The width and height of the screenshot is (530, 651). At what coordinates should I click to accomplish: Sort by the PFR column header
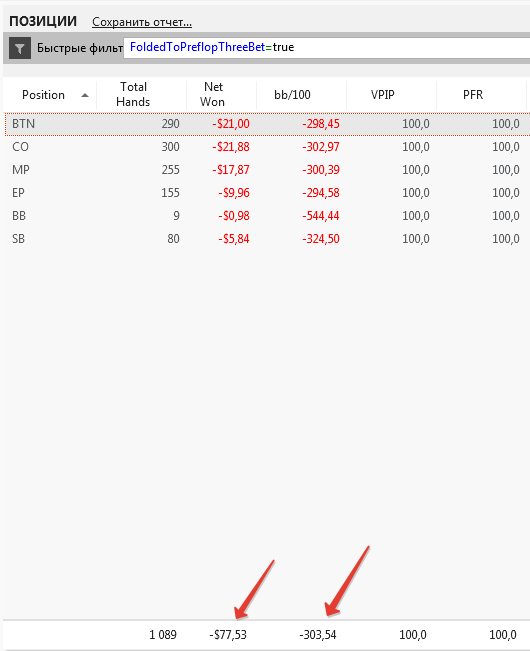[x=473, y=95]
